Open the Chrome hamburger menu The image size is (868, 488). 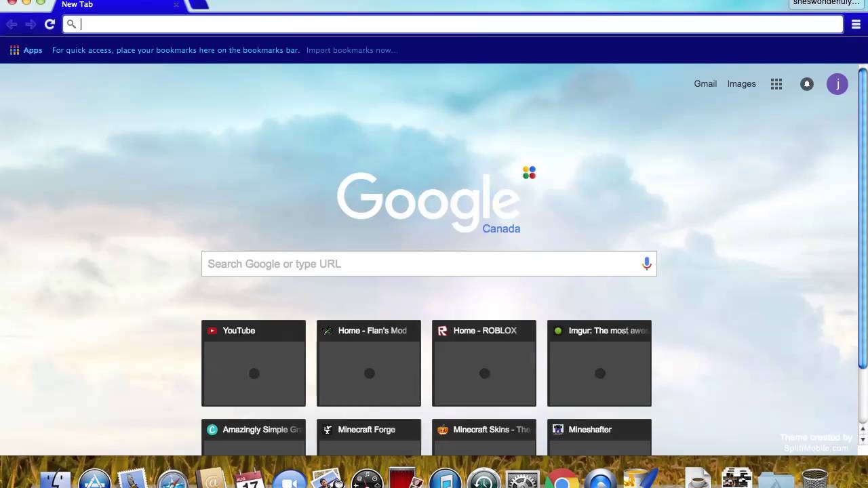[x=856, y=24]
